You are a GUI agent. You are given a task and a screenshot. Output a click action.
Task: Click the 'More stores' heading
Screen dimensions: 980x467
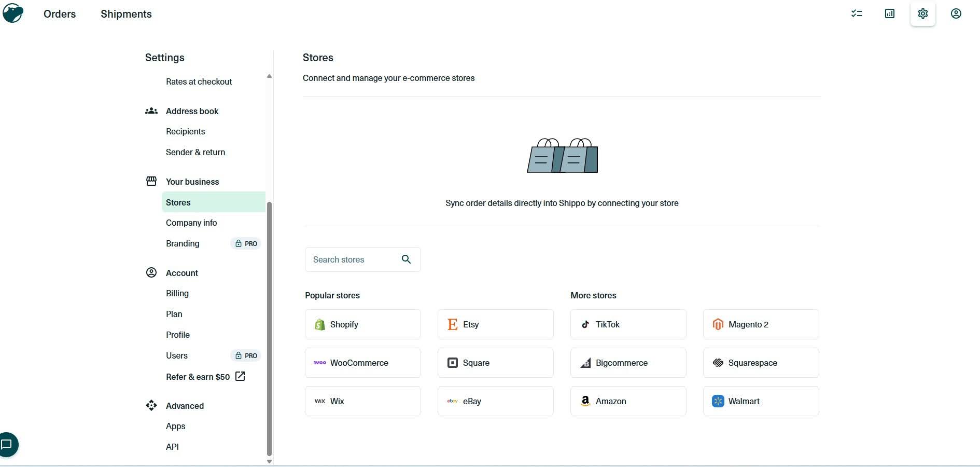(593, 295)
